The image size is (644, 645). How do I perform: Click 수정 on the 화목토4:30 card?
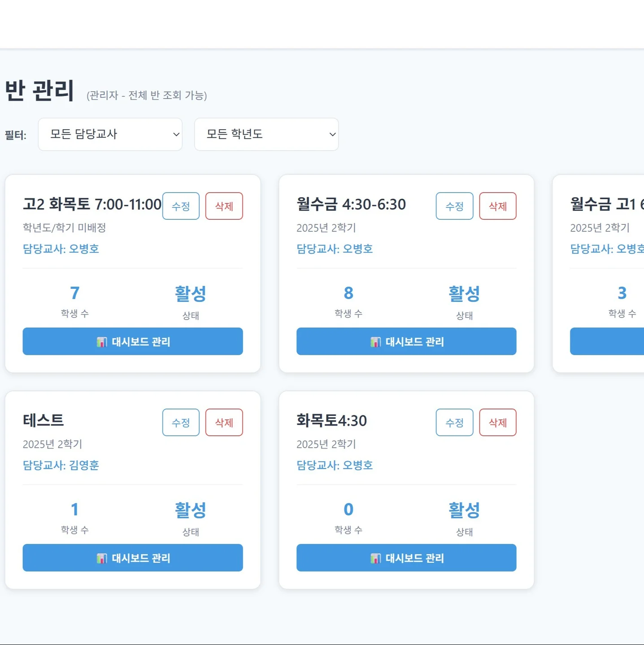[454, 423]
